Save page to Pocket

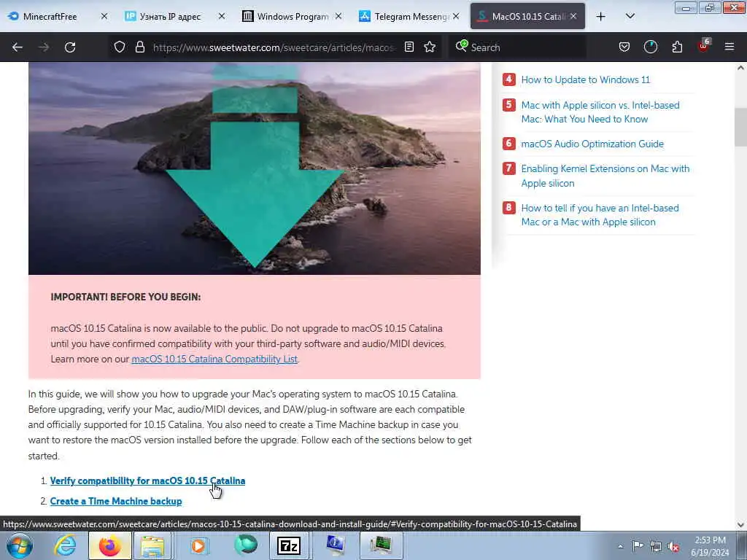(x=624, y=47)
